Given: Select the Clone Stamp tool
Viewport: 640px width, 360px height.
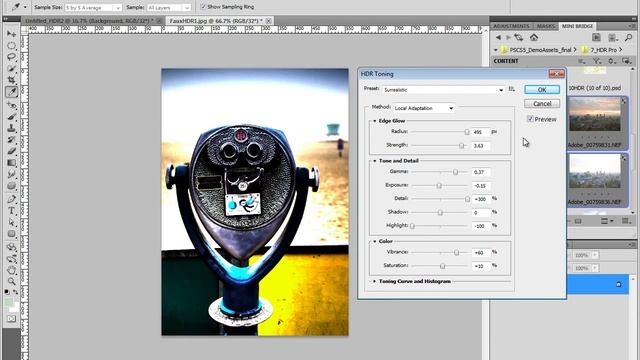Looking at the screenshot, I should [11, 128].
